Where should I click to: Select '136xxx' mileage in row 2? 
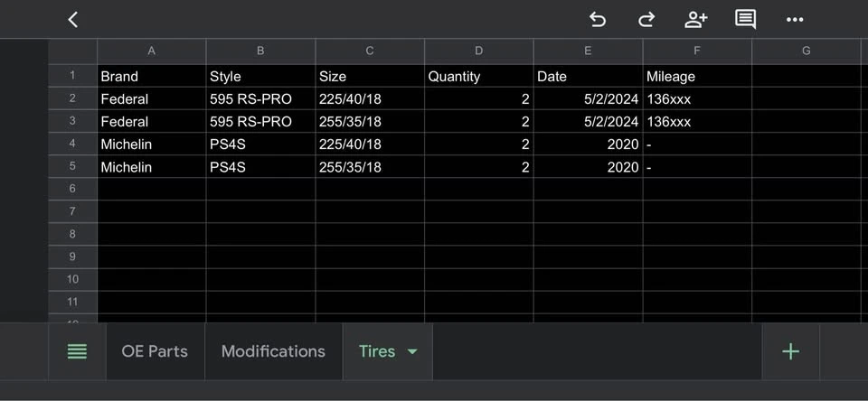click(696, 99)
